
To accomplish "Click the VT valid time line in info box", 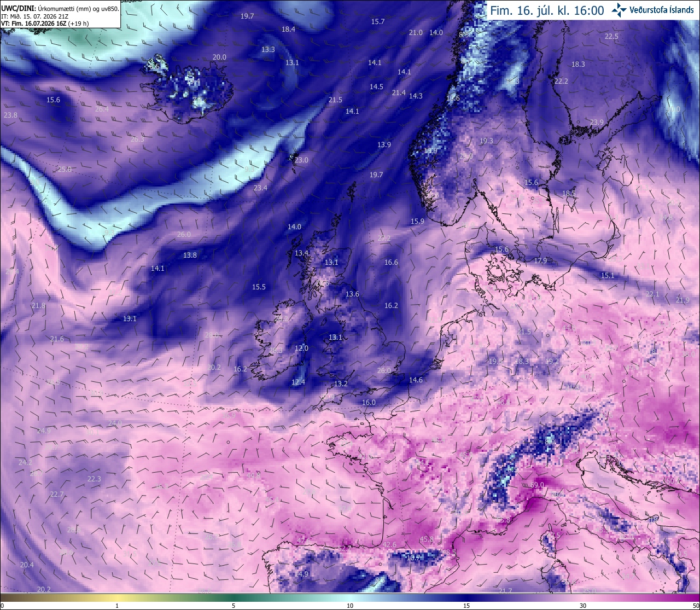I will 45,24.
